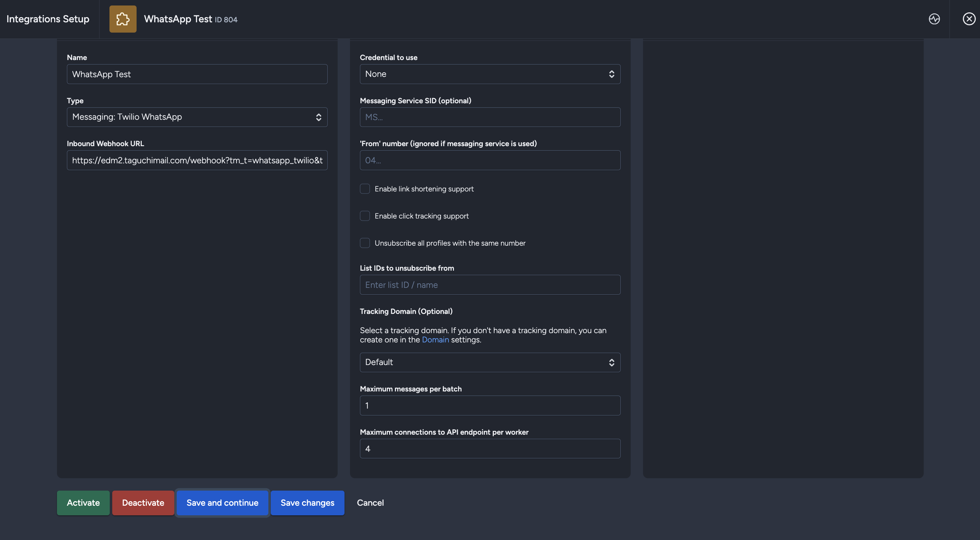Expand the Type selector Messaging: Twilio WhatsApp
Screen dimensions: 980x540
(x=197, y=117)
